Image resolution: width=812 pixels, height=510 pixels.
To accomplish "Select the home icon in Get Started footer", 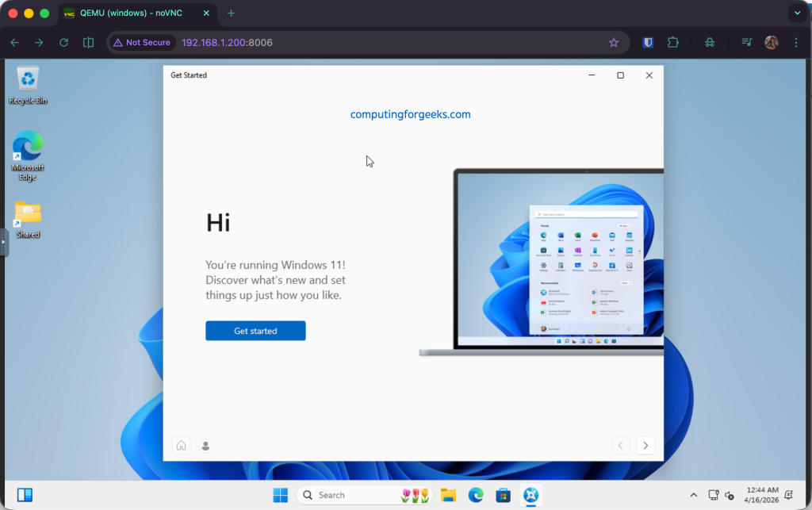I will click(181, 445).
